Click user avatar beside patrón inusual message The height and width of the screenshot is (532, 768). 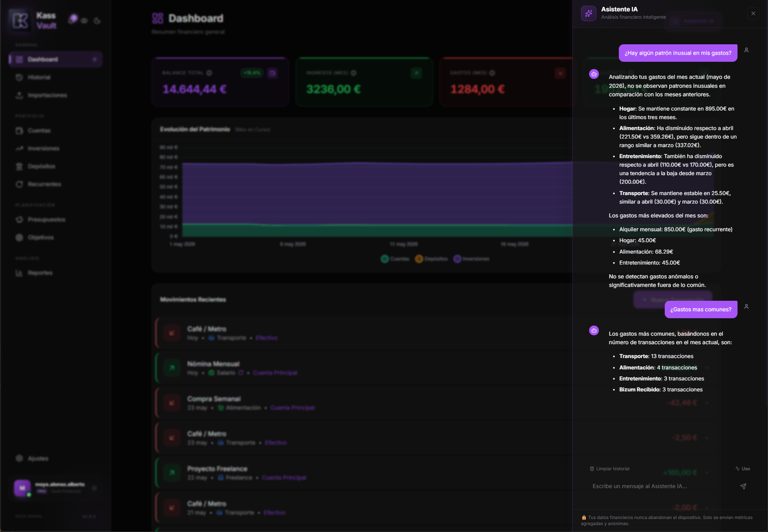click(746, 50)
